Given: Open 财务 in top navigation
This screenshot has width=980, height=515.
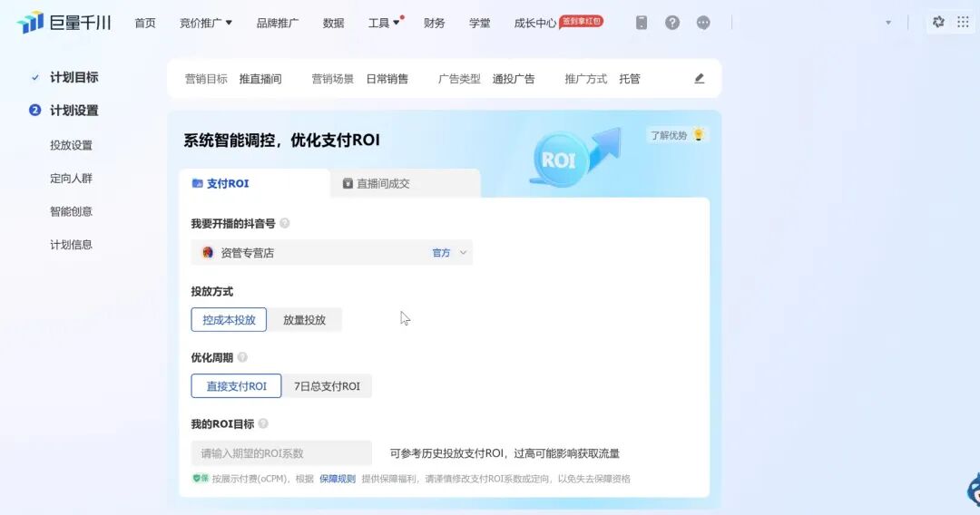Looking at the screenshot, I should click(x=434, y=23).
